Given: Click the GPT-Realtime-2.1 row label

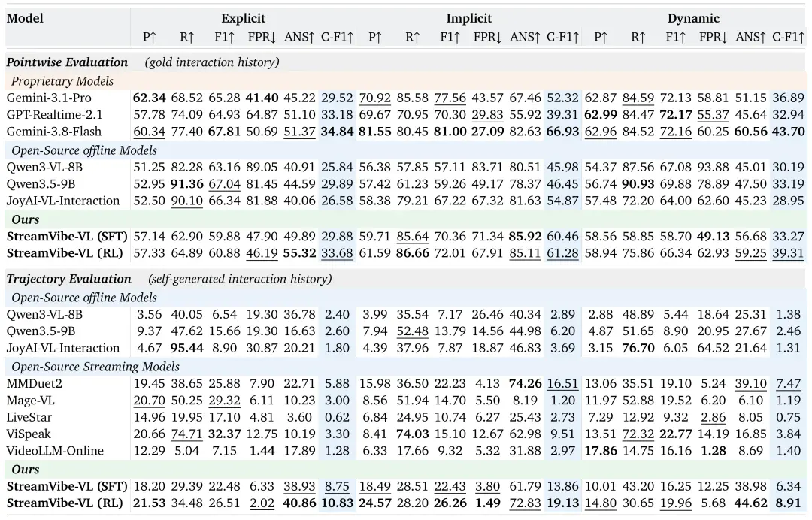Looking at the screenshot, I should (54, 114).
